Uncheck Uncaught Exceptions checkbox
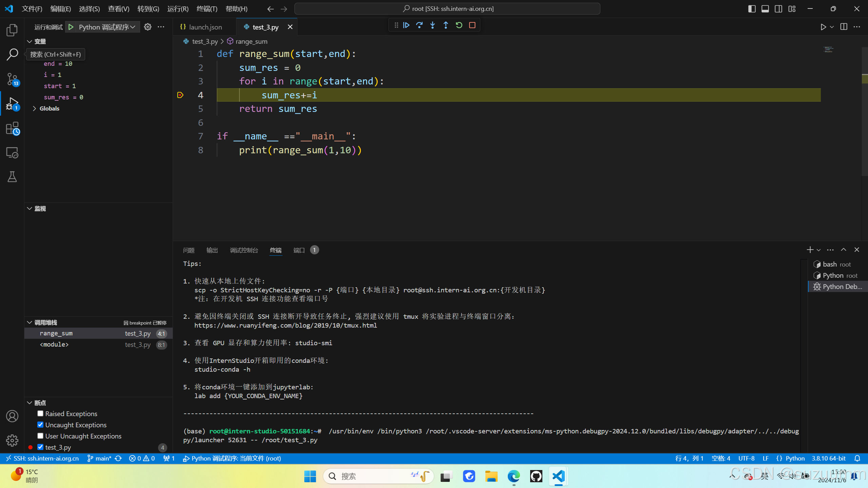 click(40, 425)
